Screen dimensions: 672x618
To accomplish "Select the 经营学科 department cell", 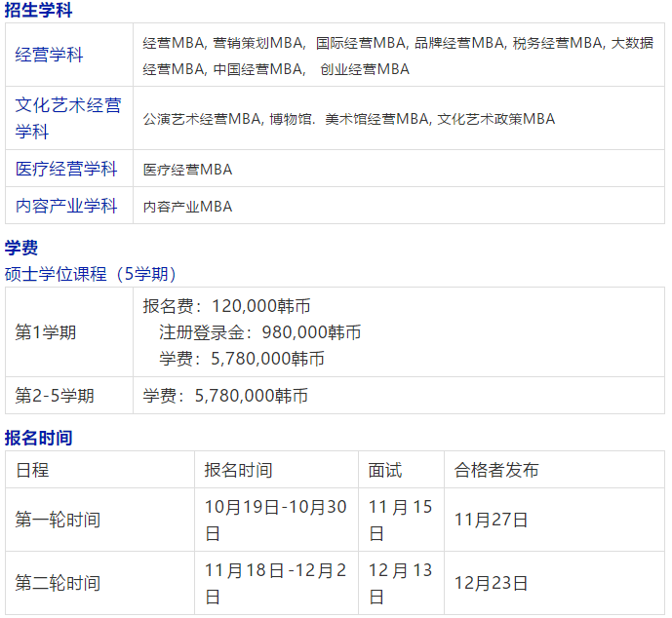I will 49,55.
